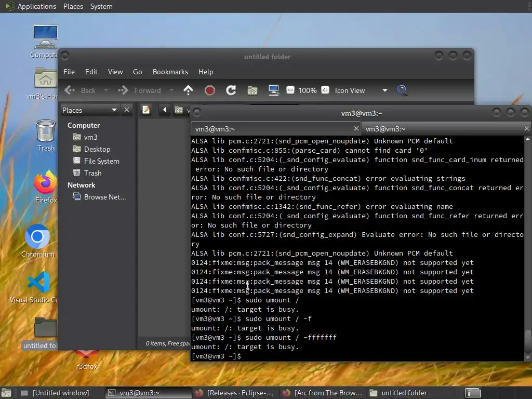Go back using the Back arrow button
This screenshot has height=399, width=532.
coord(80,90)
